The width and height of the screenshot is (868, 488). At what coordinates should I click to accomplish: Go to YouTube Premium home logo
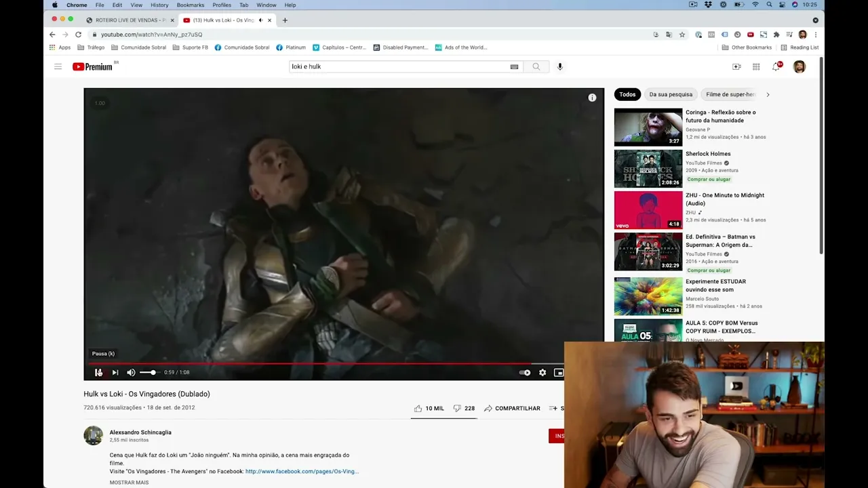pyautogui.click(x=94, y=66)
